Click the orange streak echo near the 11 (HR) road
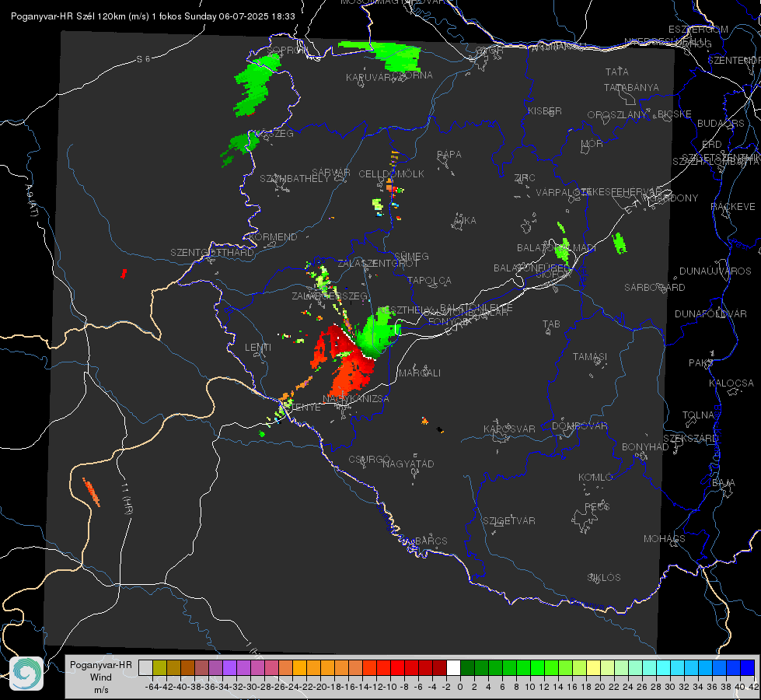The width and height of the screenshot is (761, 700). [91, 492]
